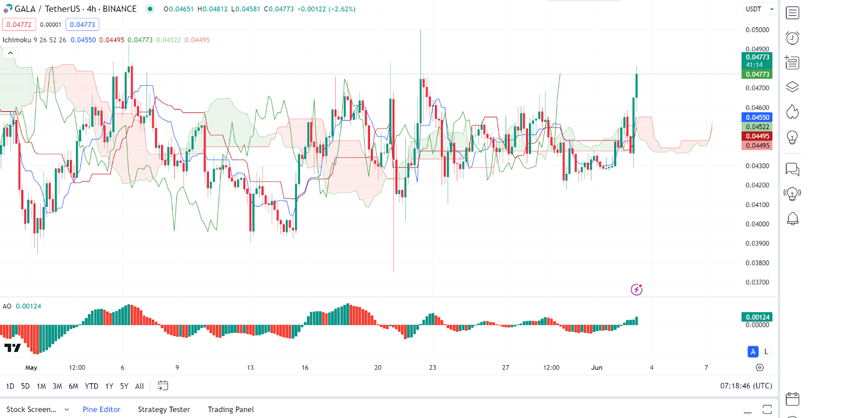868x418 pixels.
Task: Open the Strategy Tester tab
Action: click(164, 409)
